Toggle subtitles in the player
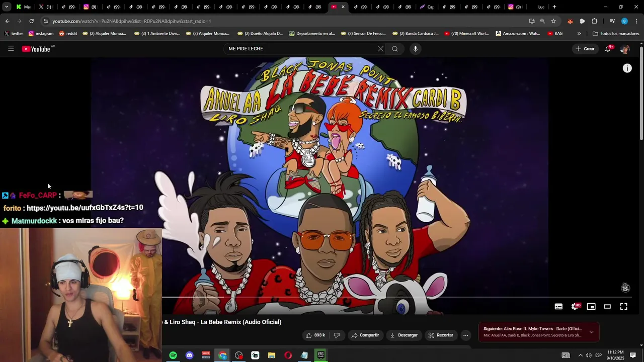The width and height of the screenshot is (644, 362). click(558, 306)
